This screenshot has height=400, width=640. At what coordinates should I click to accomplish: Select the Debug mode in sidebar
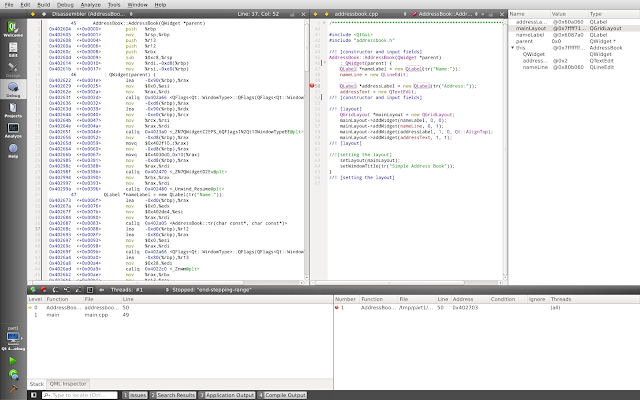(x=13, y=89)
